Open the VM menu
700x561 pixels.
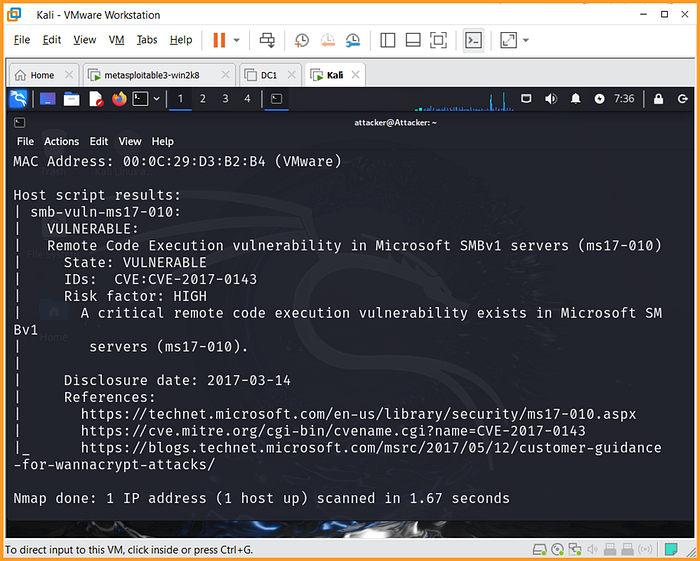(x=116, y=40)
